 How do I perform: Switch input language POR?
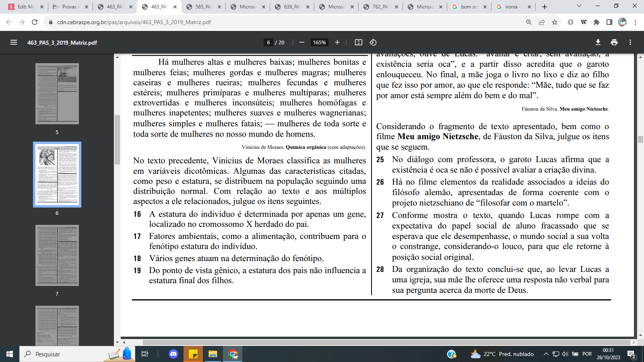pos(587,354)
